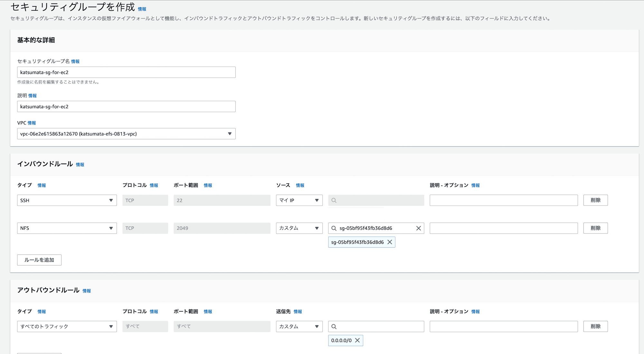The image size is (644, 354).
Task: Remove the 0.0.0.0/0 destination chip
Action: pos(357,340)
